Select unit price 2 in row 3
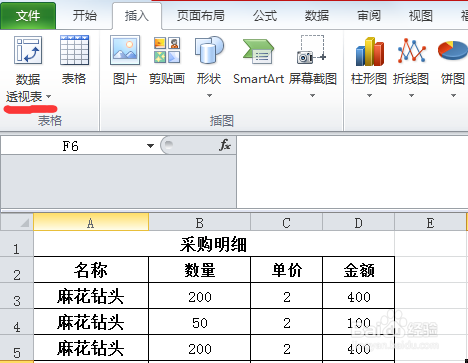 click(x=286, y=296)
